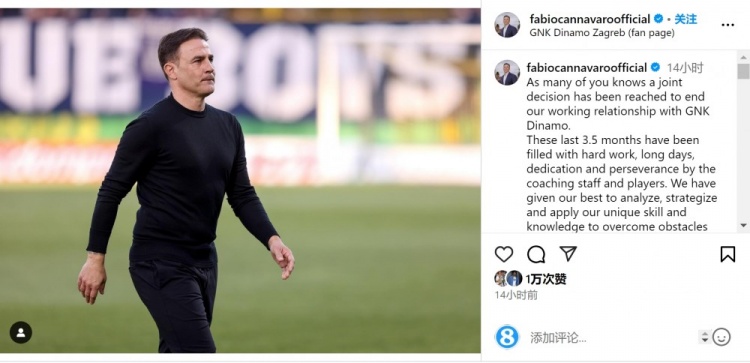This screenshot has height=363, width=750.
Task: Save post with bookmark icon
Action: tap(728, 254)
